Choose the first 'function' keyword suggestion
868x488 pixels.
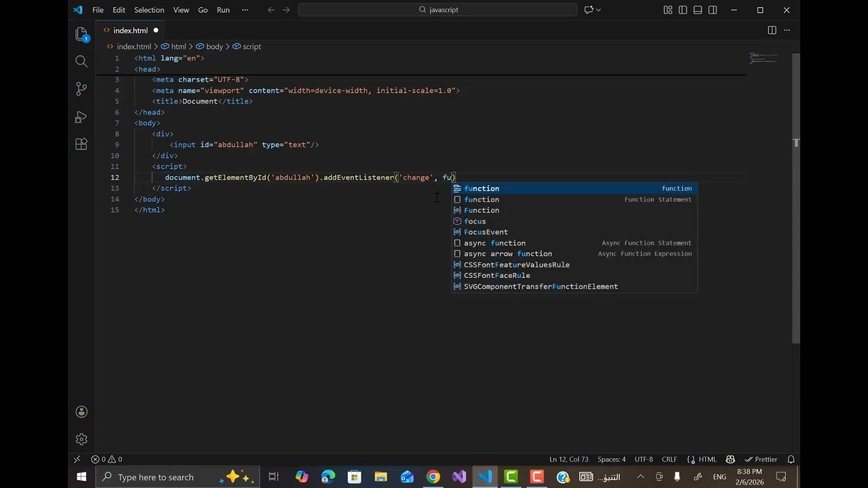[x=574, y=188]
